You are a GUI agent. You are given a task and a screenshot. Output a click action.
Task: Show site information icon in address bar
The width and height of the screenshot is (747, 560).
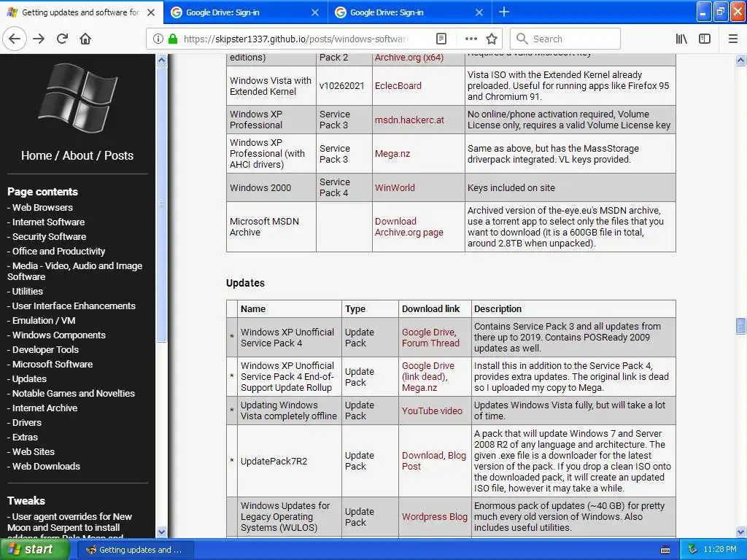pos(158,39)
